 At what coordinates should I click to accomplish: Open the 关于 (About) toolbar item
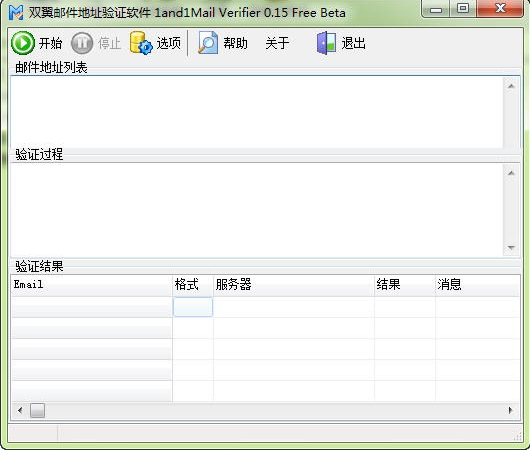277,43
